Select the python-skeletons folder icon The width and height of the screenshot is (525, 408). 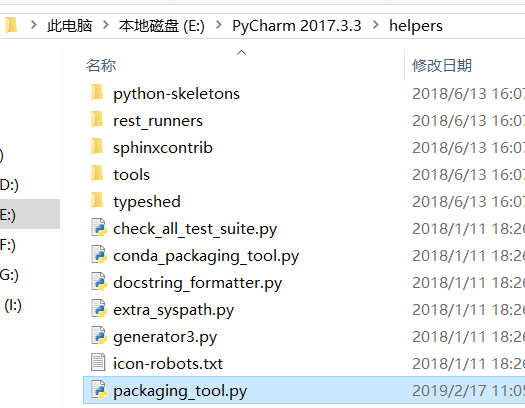point(97,93)
